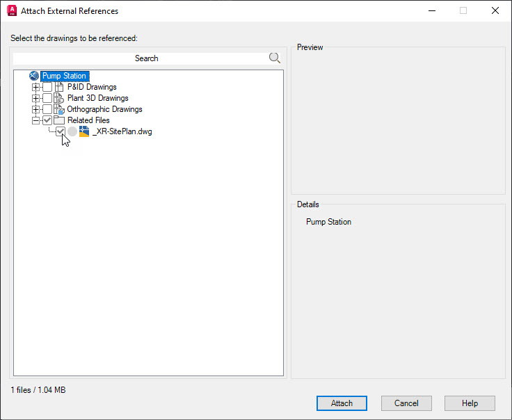Click the Attach button
This screenshot has width=512, height=420.
(x=342, y=403)
